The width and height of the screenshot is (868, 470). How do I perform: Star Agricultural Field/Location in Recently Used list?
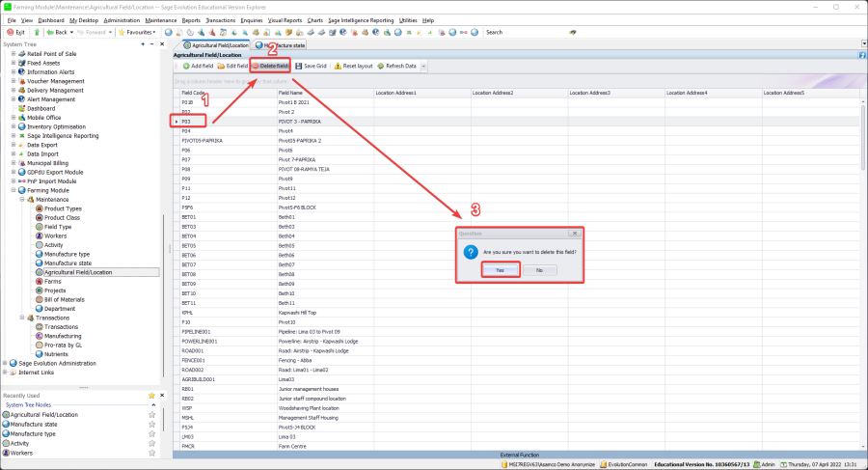pyautogui.click(x=151, y=415)
